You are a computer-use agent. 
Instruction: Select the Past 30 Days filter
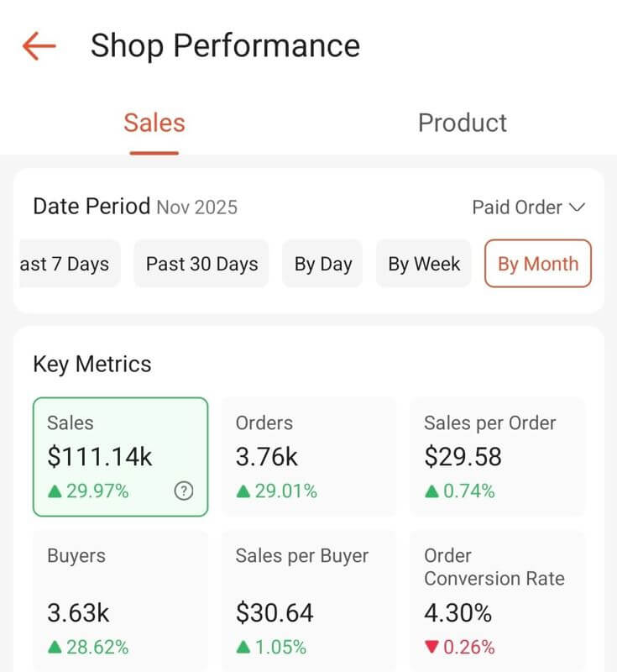pos(201,264)
